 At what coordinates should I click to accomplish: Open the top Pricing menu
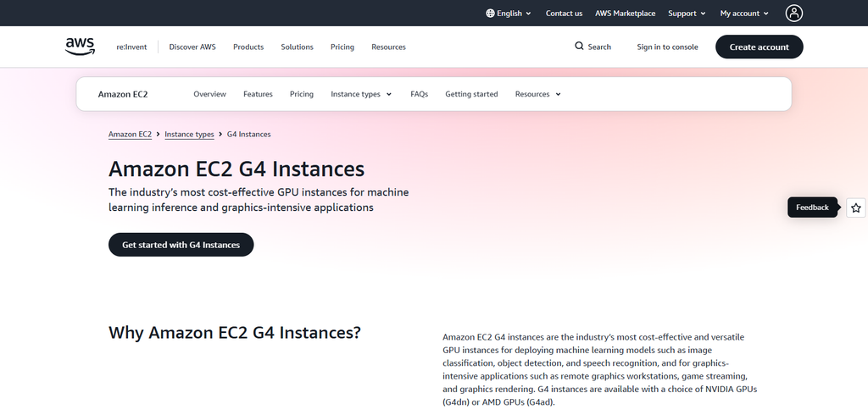342,47
